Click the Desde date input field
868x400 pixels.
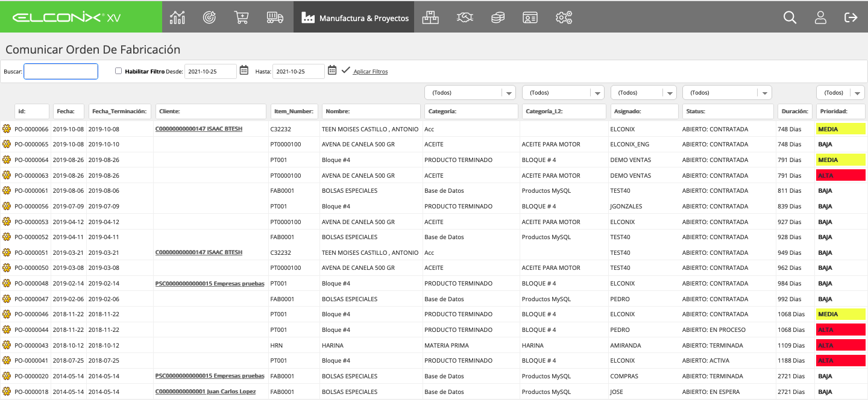[210, 71]
